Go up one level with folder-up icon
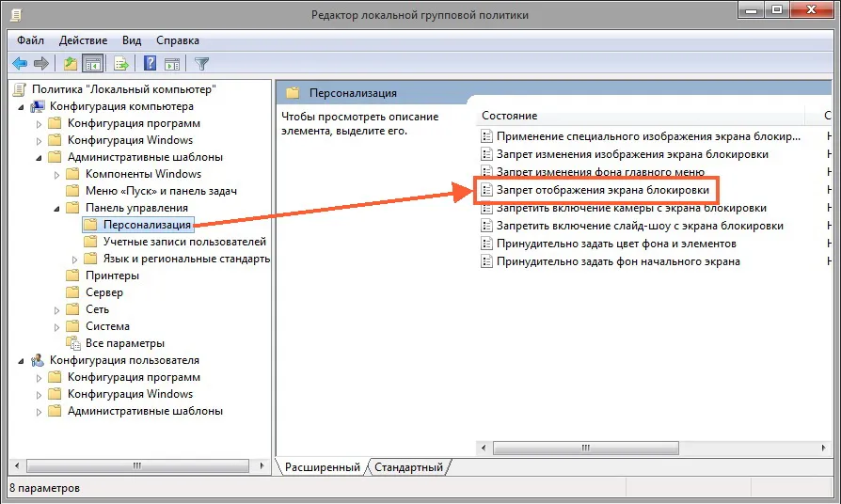This screenshot has width=841, height=504. pyautogui.click(x=71, y=64)
